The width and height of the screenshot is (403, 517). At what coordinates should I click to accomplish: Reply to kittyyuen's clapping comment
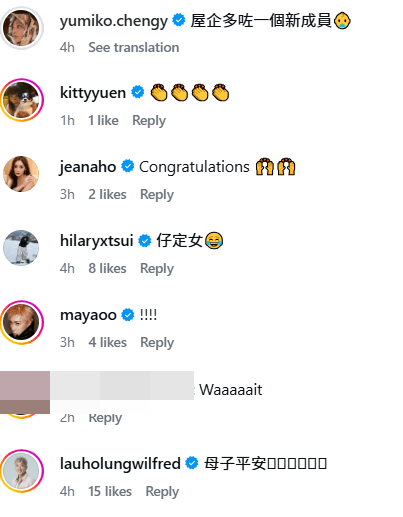[x=149, y=120]
